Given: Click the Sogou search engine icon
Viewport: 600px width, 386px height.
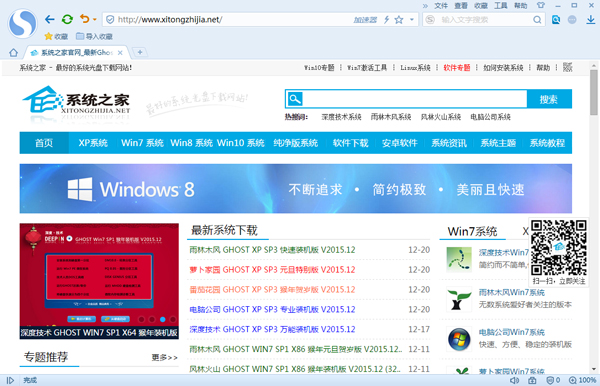Looking at the screenshot, I should [430, 20].
